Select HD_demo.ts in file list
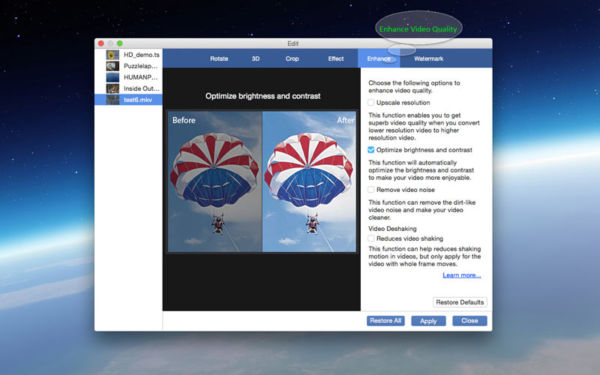Image resolution: width=600 pixels, height=375 pixels. tap(128, 55)
